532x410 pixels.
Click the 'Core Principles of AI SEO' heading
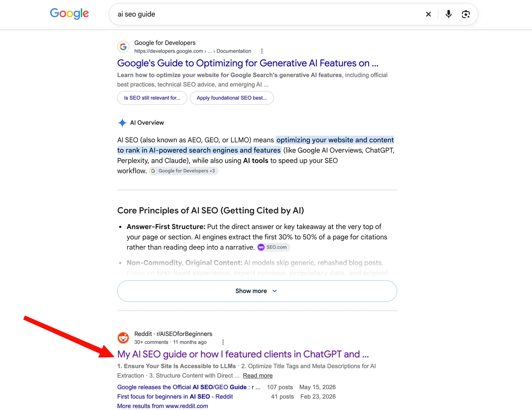211,210
